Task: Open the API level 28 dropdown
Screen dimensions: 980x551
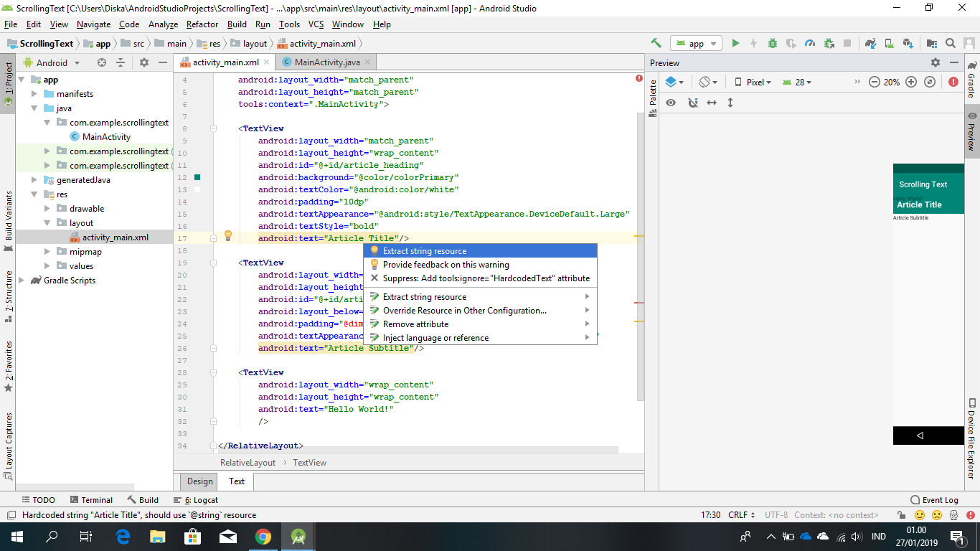Action: 804,82
